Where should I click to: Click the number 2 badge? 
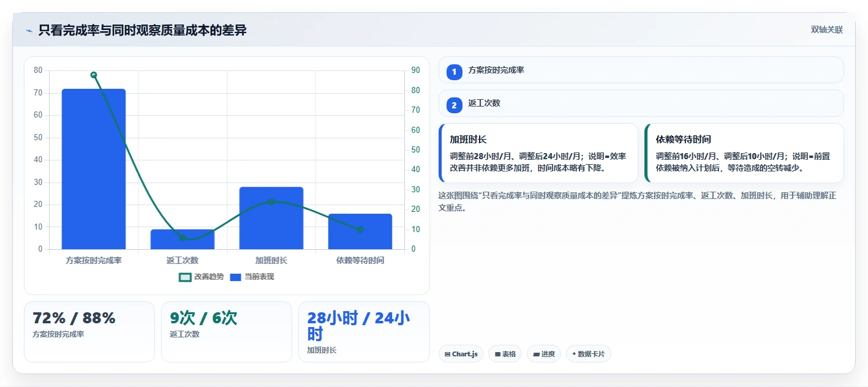[x=455, y=105]
